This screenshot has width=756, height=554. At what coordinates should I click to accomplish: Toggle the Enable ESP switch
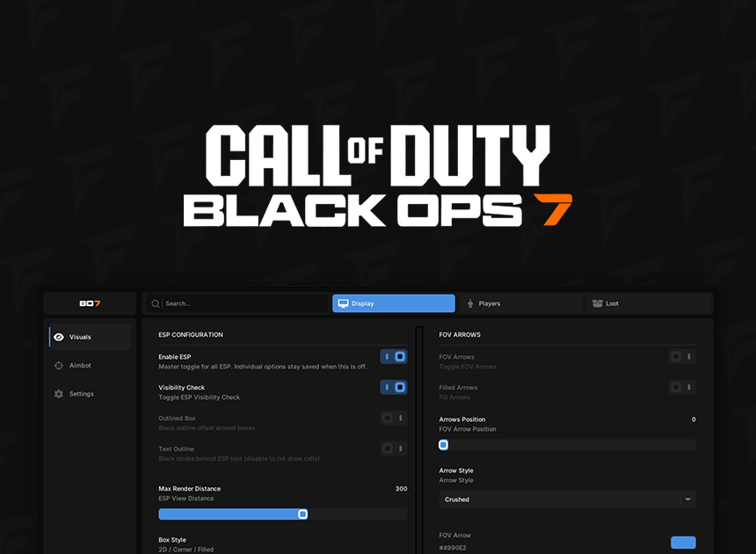pyautogui.click(x=394, y=357)
